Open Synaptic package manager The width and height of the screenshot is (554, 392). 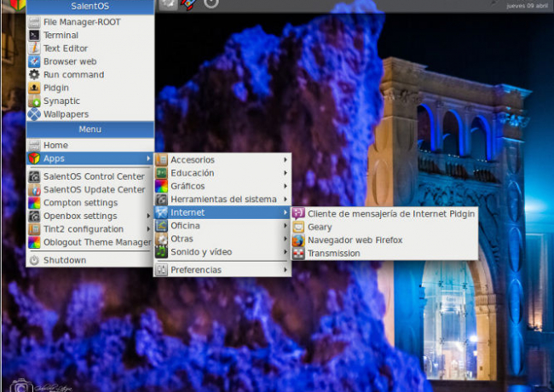(61, 101)
